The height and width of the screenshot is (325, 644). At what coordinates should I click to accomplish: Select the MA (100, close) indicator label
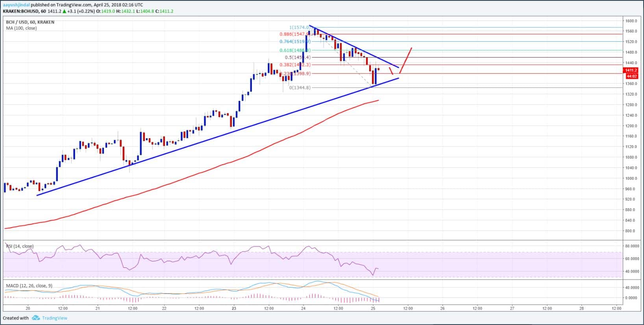pos(21,28)
